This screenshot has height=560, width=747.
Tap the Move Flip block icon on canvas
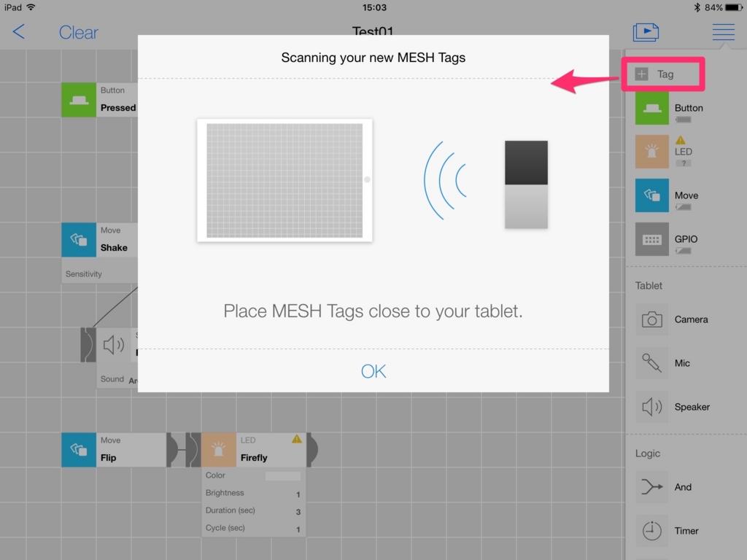pos(79,450)
